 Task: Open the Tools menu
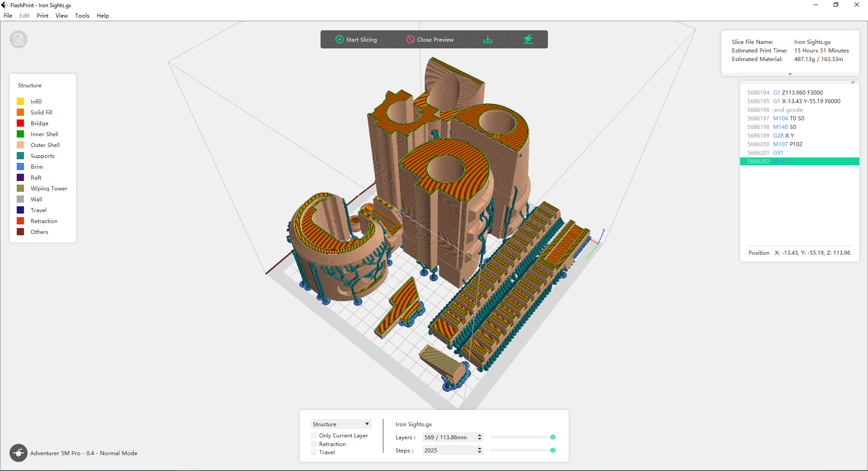[x=82, y=16]
